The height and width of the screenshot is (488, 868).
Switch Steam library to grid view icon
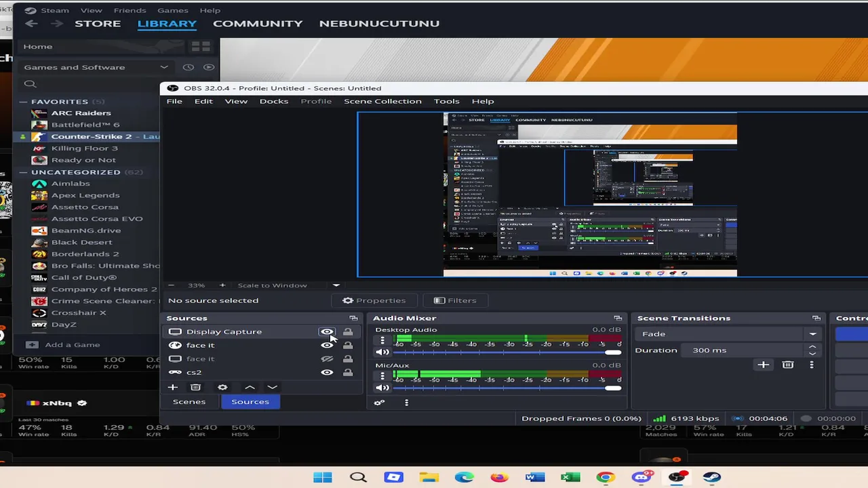201,47
